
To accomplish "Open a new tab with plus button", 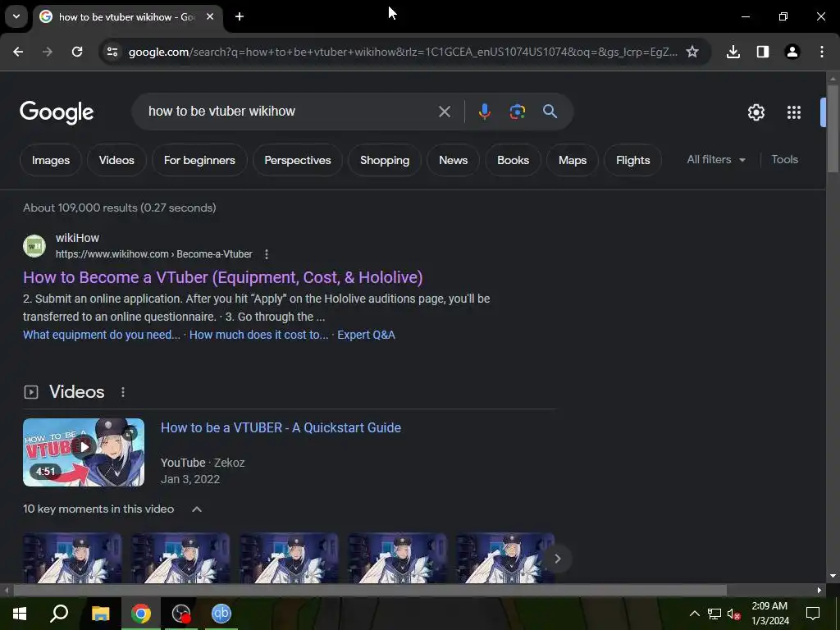I will [x=240, y=16].
